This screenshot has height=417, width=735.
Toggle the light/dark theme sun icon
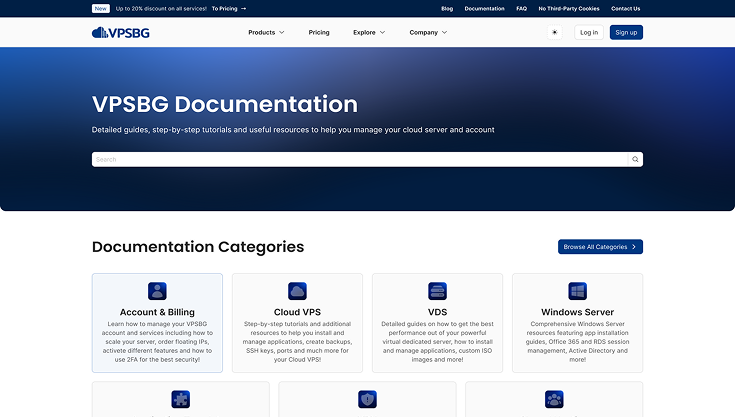[x=555, y=32]
